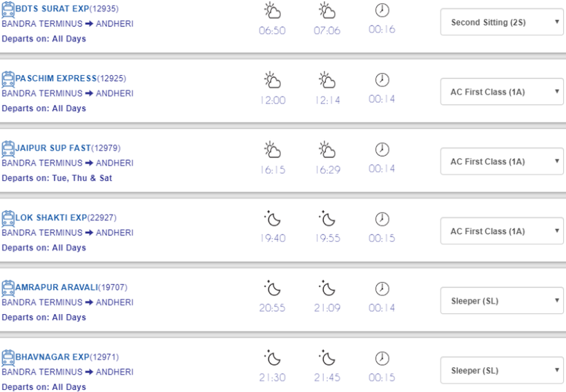566x392 pixels.
Task: Click the train icon beside LOK SHAKTI EXP
Action: point(8,217)
